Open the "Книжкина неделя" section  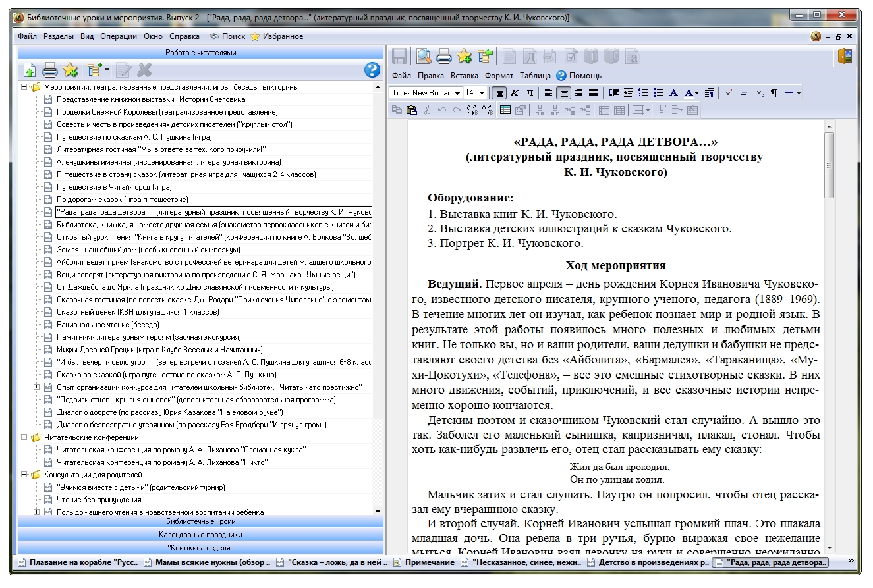(200, 547)
